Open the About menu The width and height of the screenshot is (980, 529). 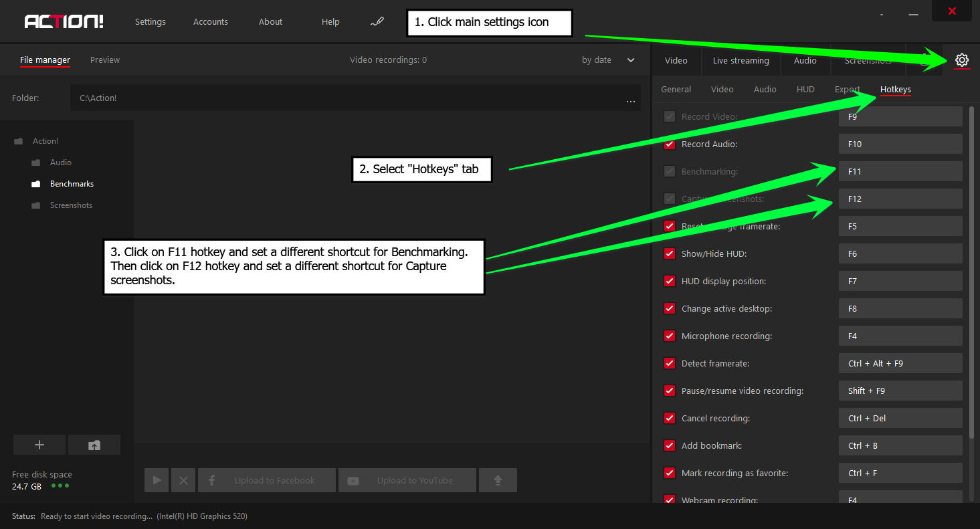coord(270,22)
